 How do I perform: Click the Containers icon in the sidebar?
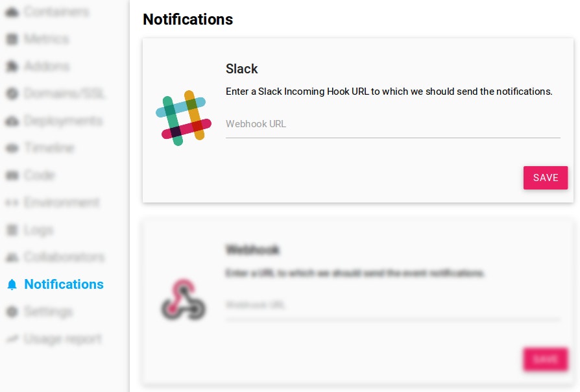coord(13,12)
